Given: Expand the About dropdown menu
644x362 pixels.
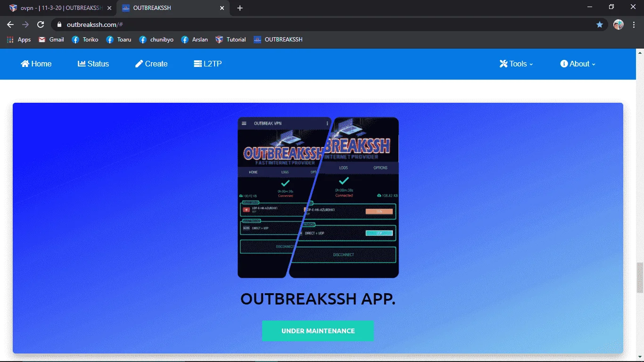Looking at the screenshot, I should (578, 64).
